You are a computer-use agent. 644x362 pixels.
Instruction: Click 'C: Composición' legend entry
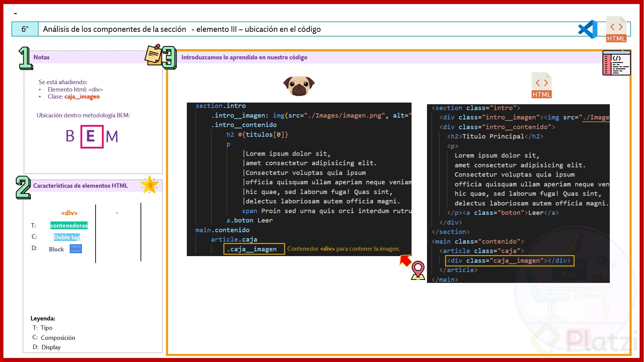[x=54, y=338]
